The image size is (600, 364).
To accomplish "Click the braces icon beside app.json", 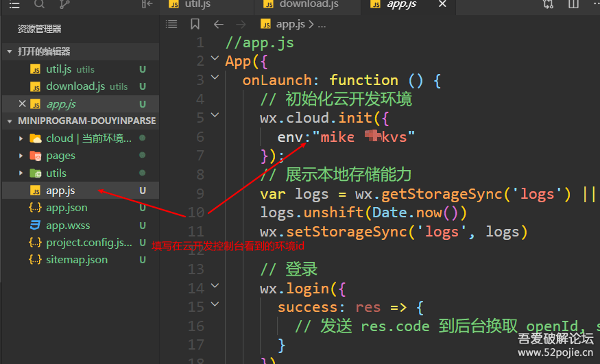I will [35, 208].
